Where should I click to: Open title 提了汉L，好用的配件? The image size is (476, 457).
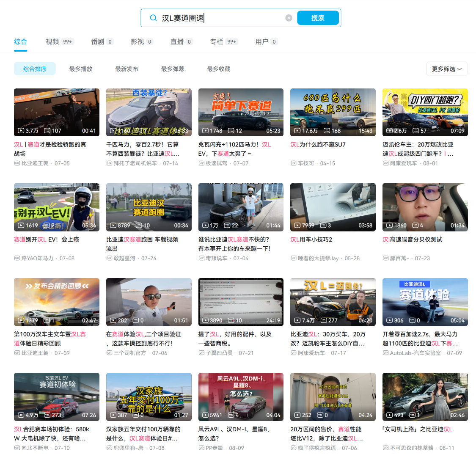pyautogui.click(x=235, y=339)
